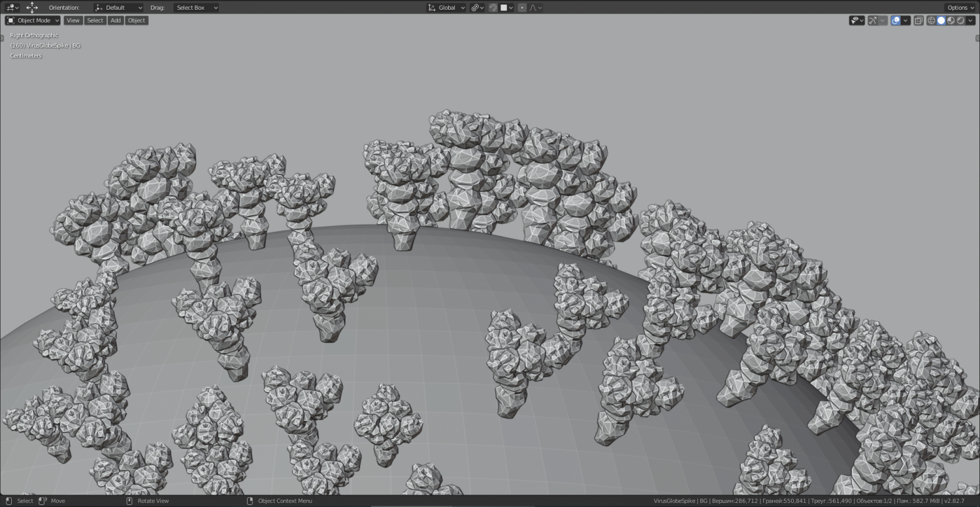Open the editor type selector

(x=12, y=8)
